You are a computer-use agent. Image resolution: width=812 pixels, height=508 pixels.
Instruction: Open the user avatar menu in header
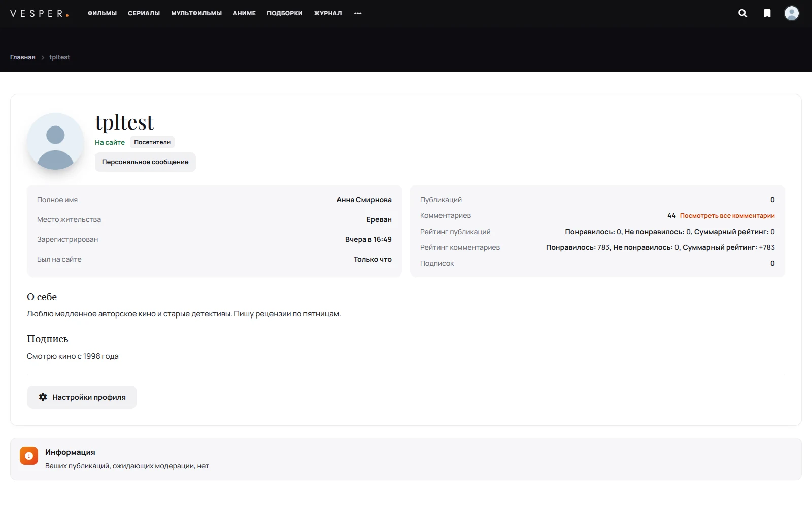(x=792, y=13)
